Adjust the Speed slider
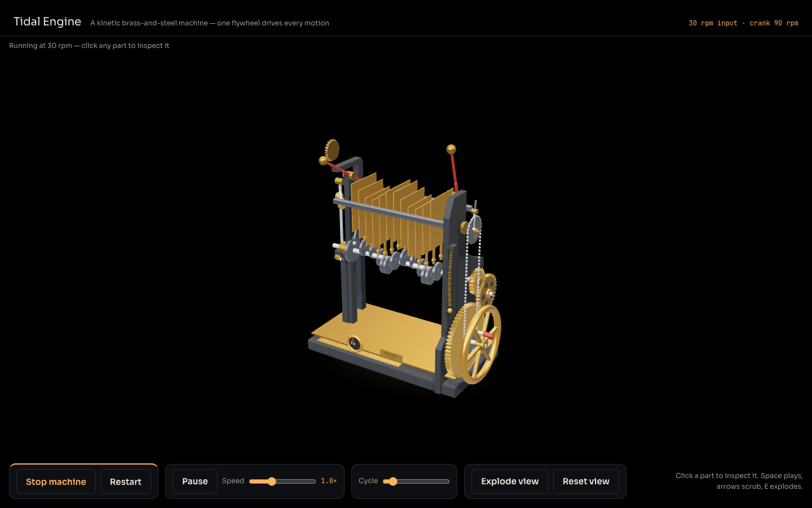 coord(283,481)
